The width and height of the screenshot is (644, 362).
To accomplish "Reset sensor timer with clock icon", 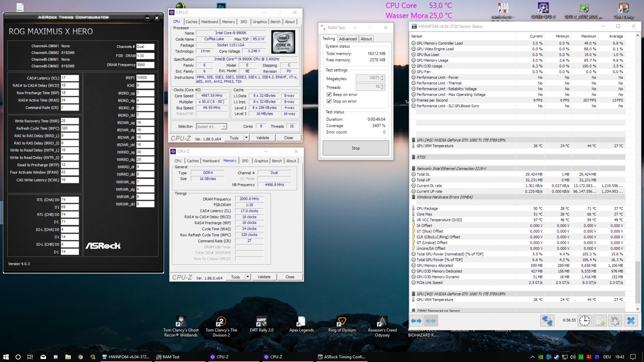I will [584, 321].
